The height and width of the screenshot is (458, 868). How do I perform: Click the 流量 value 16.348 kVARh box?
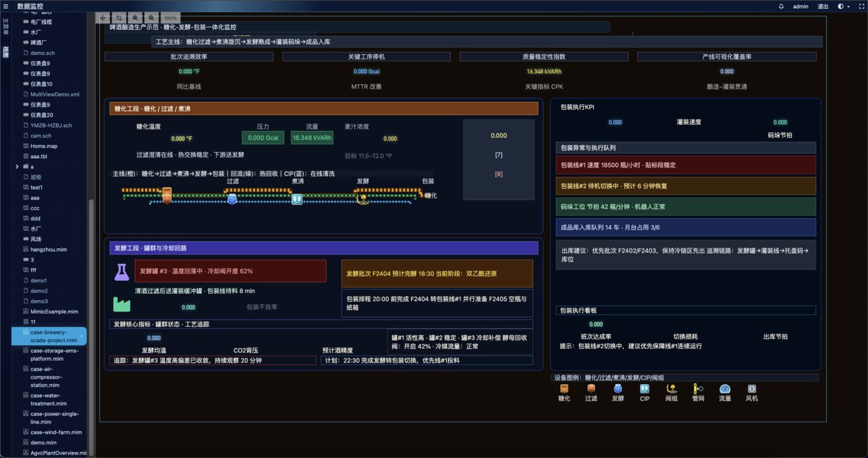[x=312, y=138]
